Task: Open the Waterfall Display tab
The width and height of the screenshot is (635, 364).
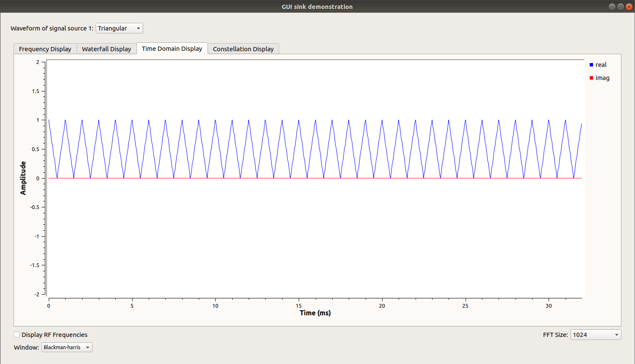Action: click(x=106, y=49)
